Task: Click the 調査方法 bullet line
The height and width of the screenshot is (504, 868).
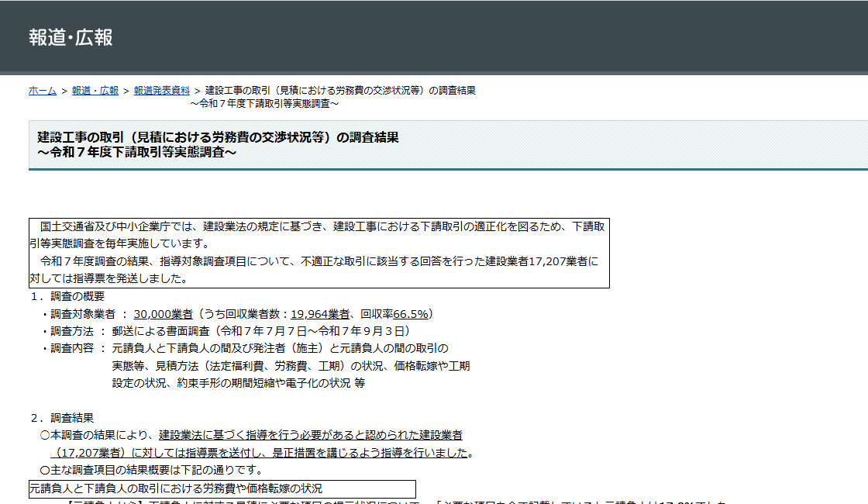Action: [227, 331]
